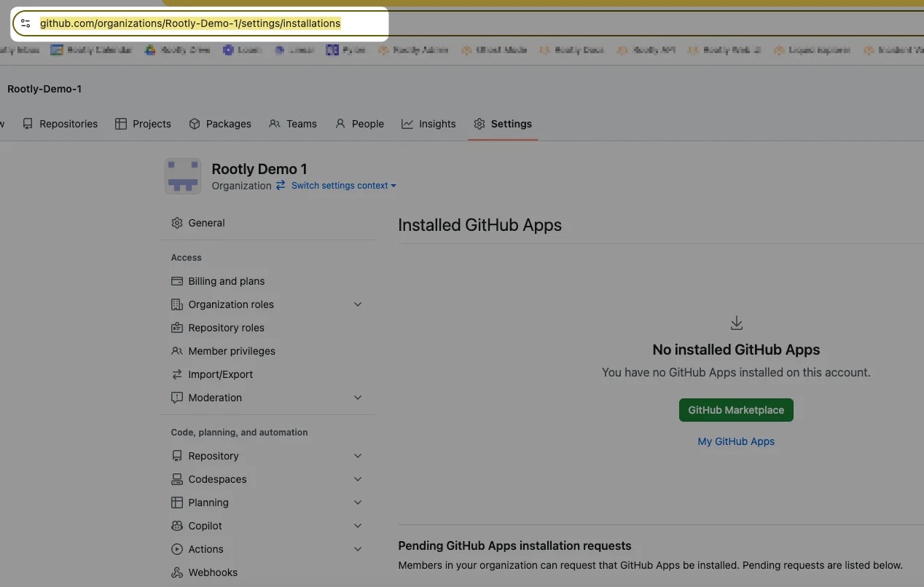Viewport: 924px width, 587px height.
Task: Open the People tab
Action: point(359,124)
